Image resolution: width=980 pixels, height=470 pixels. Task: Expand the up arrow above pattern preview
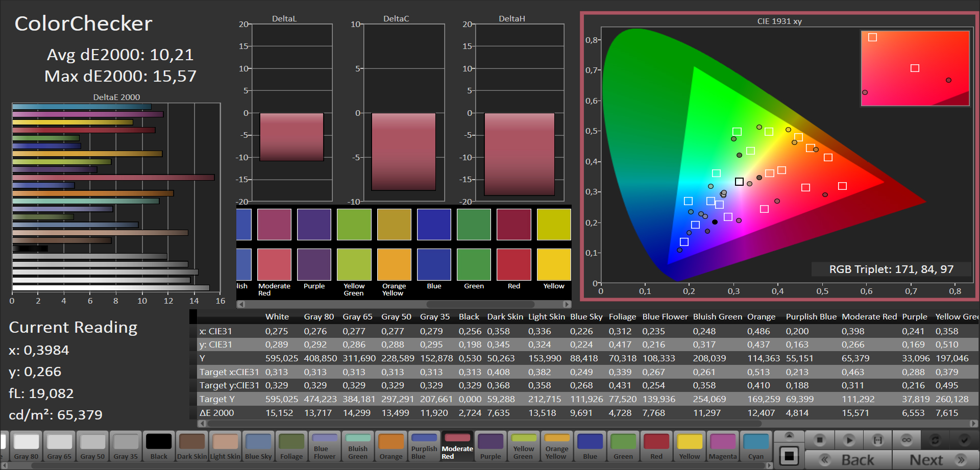click(x=789, y=435)
